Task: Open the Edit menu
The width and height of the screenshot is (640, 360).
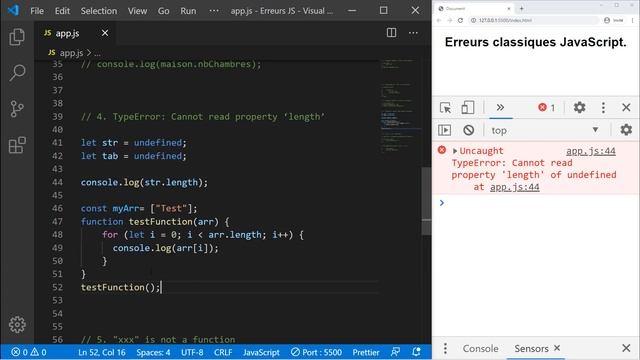Action: pyautogui.click(x=62, y=11)
